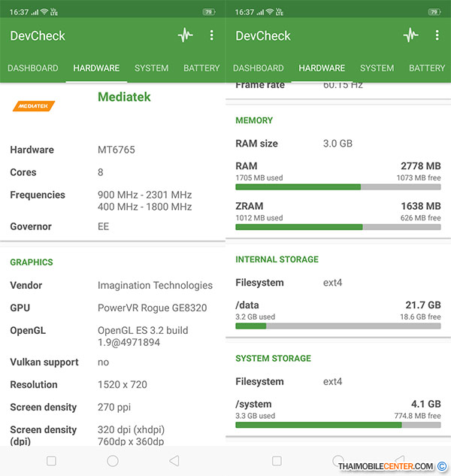Image resolution: width=451 pixels, height=476 pixels.
Task: Tap the /data storage usage bar
Action: [337, 326]
